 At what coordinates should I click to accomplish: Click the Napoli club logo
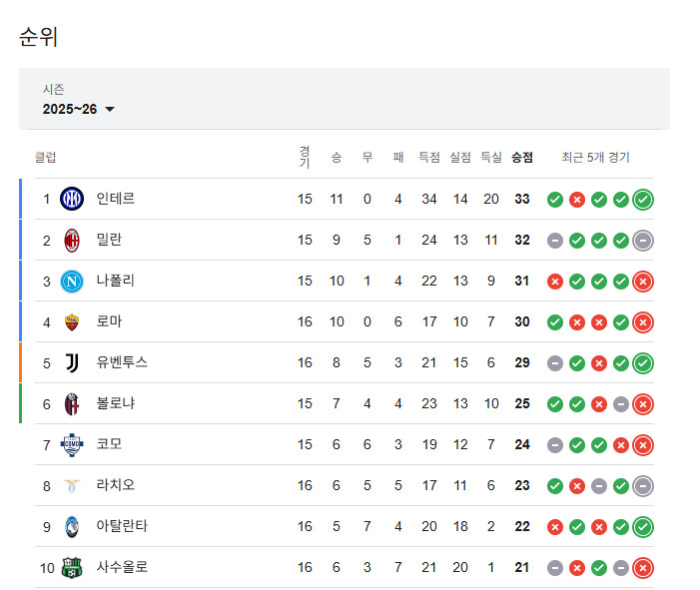pos(72,281)
